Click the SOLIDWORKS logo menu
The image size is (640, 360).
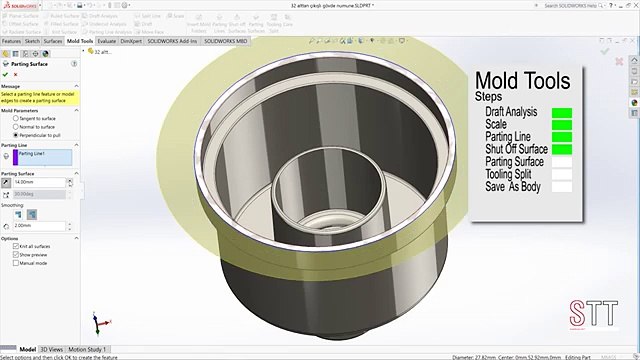[x=20, y=6]
